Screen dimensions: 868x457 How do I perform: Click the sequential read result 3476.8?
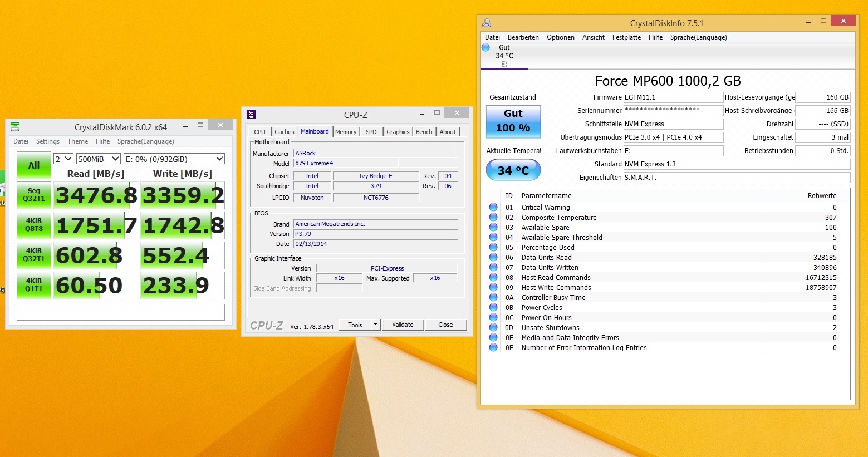[x=96, y=195]
